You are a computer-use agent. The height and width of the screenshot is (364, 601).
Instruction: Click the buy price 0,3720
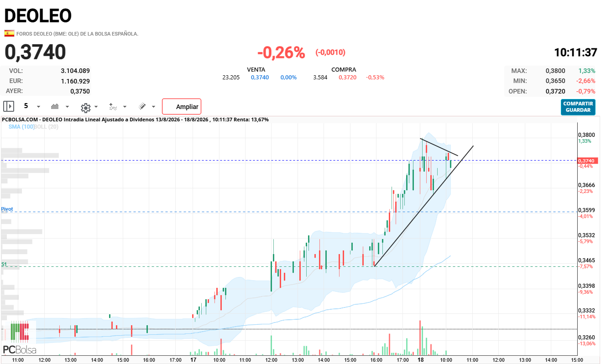347,78
